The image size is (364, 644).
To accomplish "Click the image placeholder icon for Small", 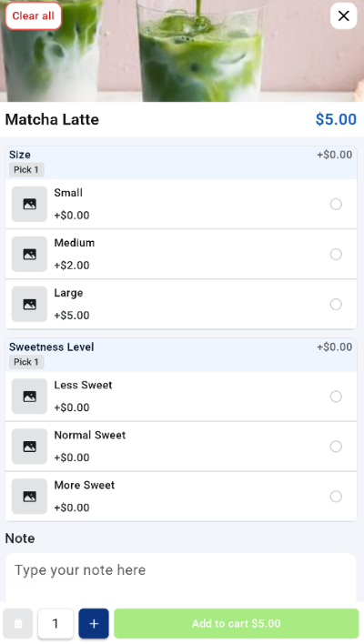I will pyautogui.click(x=29, y=204).
